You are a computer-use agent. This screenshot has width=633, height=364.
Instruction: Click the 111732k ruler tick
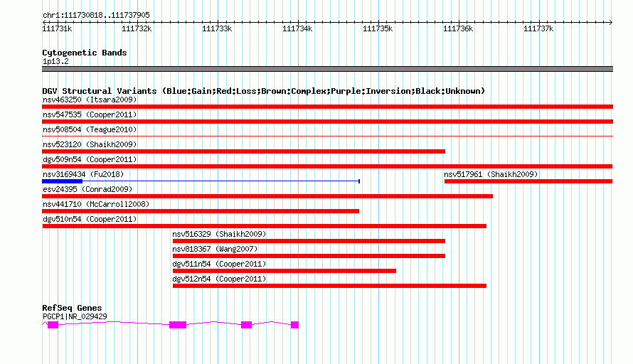click(x=137, y=28)
